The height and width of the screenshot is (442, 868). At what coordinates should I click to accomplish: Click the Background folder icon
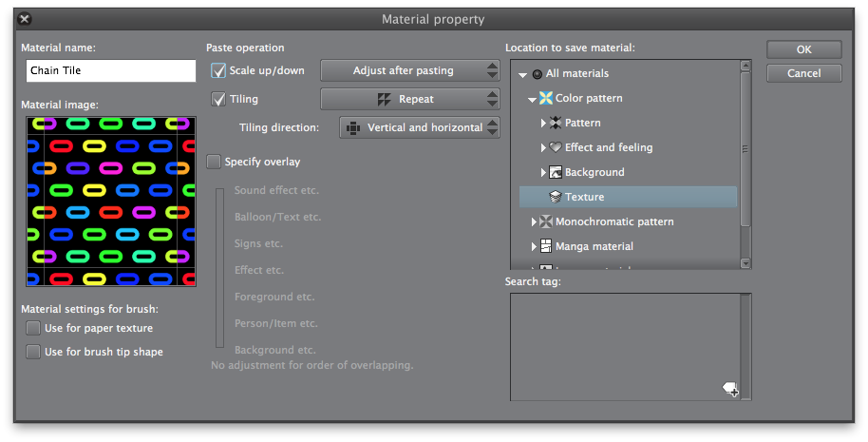556,172
